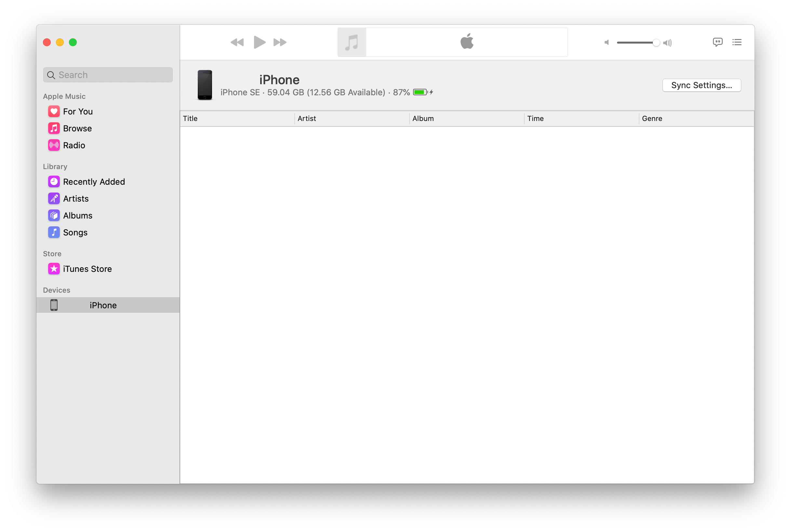The height and width of the screenshot is (532, 791).
Task: Skip forward with the fast-forward button
Action: coord(280,42)
